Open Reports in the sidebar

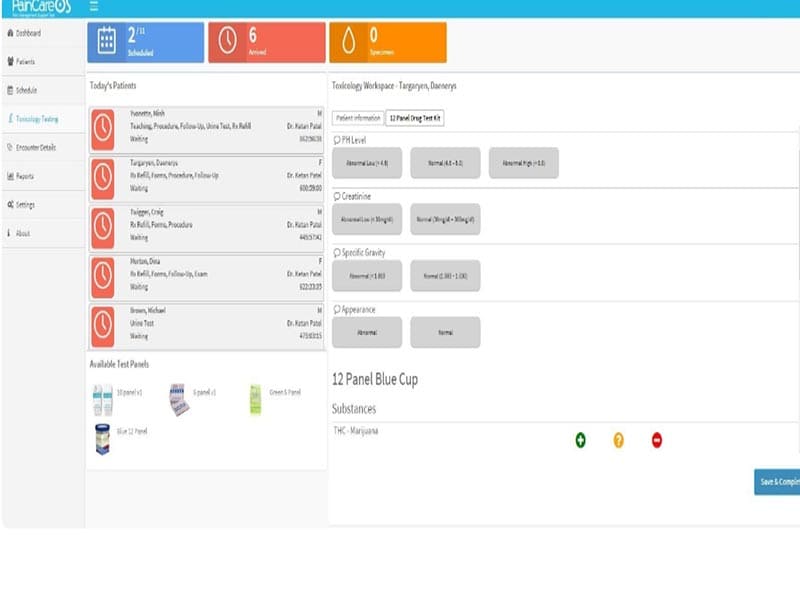20,176
